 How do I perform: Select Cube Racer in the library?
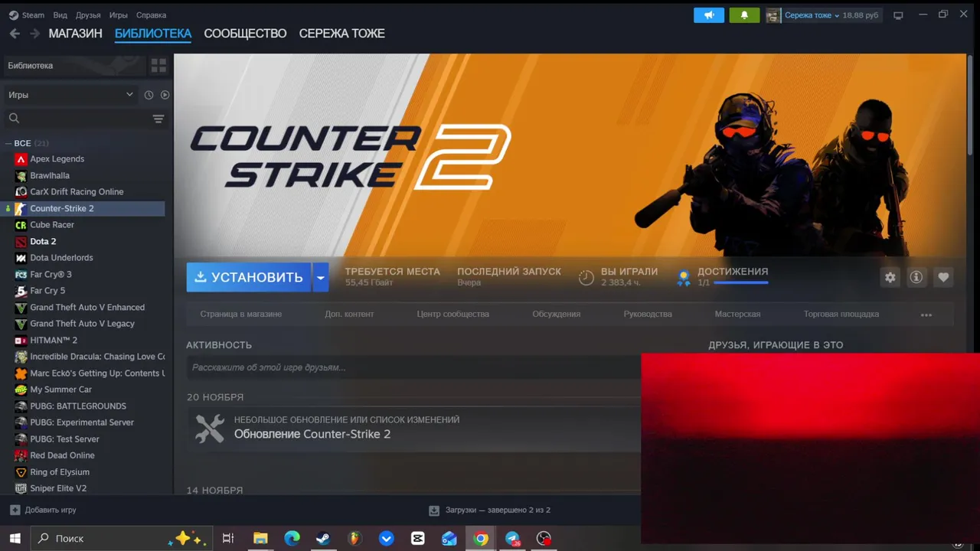pos(52,225)
